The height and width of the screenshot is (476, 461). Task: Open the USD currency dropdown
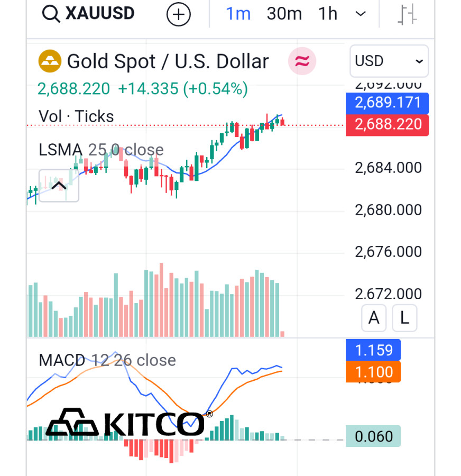[x=389, y=61]
